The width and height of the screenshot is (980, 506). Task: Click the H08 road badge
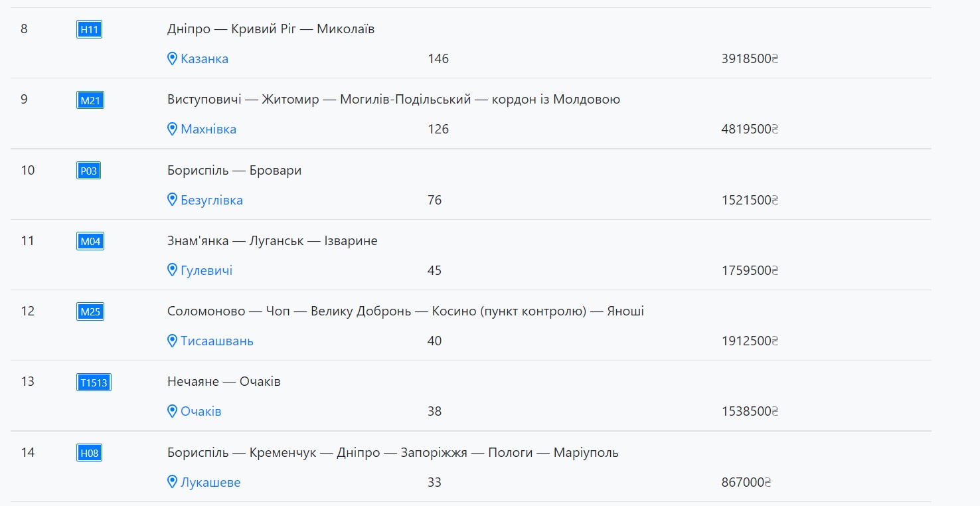tap(89, 453)
